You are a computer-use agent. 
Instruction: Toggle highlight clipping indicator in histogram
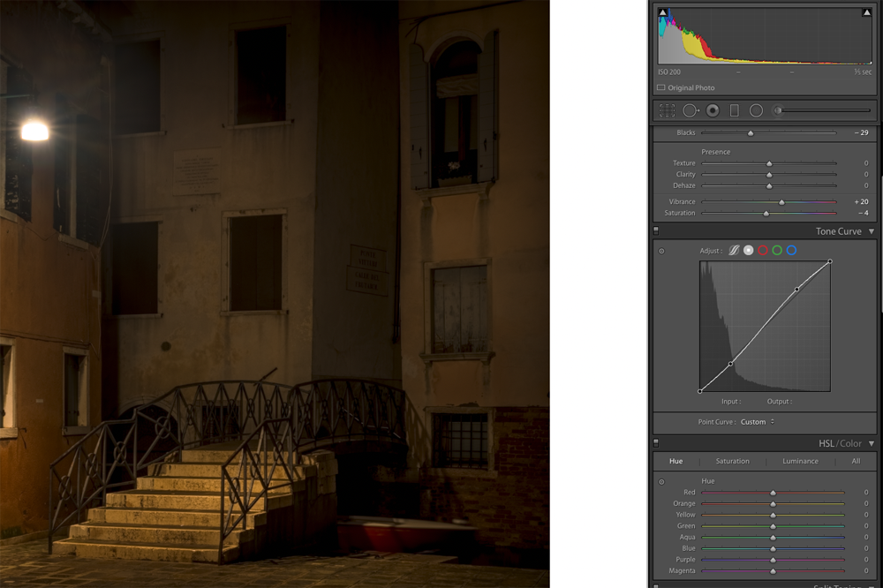[866, 12]
